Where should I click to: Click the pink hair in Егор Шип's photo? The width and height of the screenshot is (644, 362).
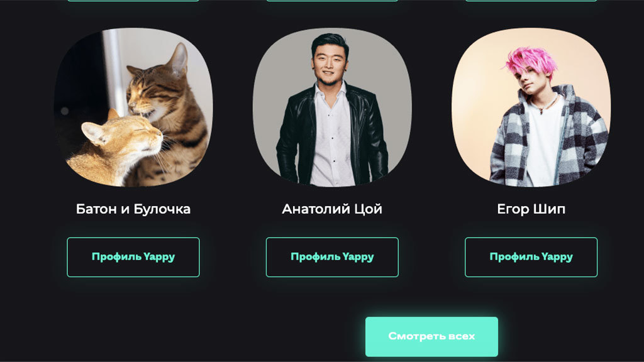coord(530,62)
